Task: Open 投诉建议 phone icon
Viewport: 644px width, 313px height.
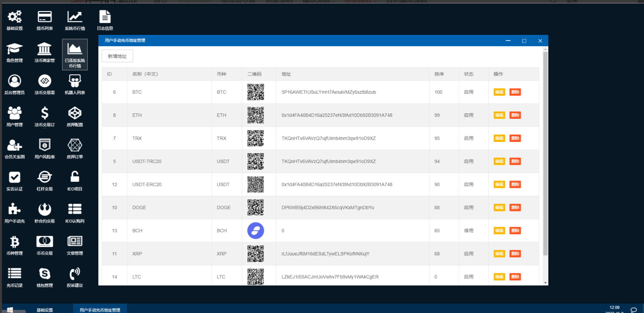Action: (x=75, y=274)
